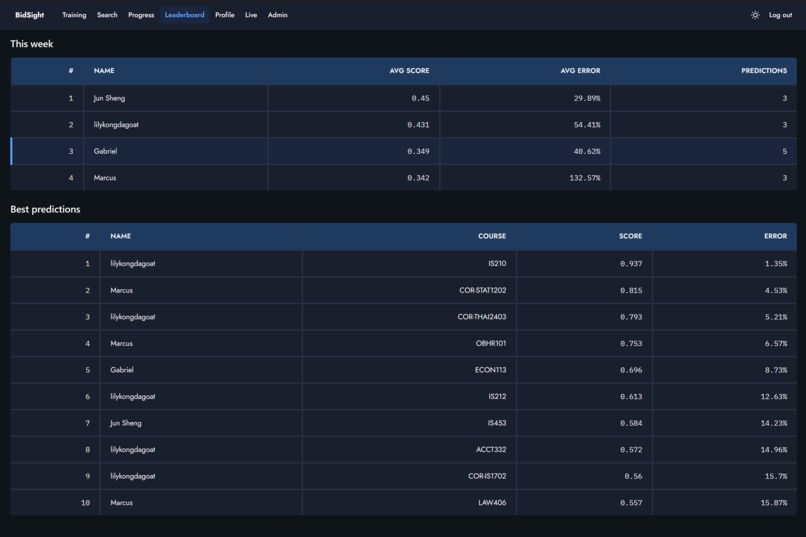Toggle the light/dark theme sun icon
The image size is (806, 537).
tap(755, 15)
